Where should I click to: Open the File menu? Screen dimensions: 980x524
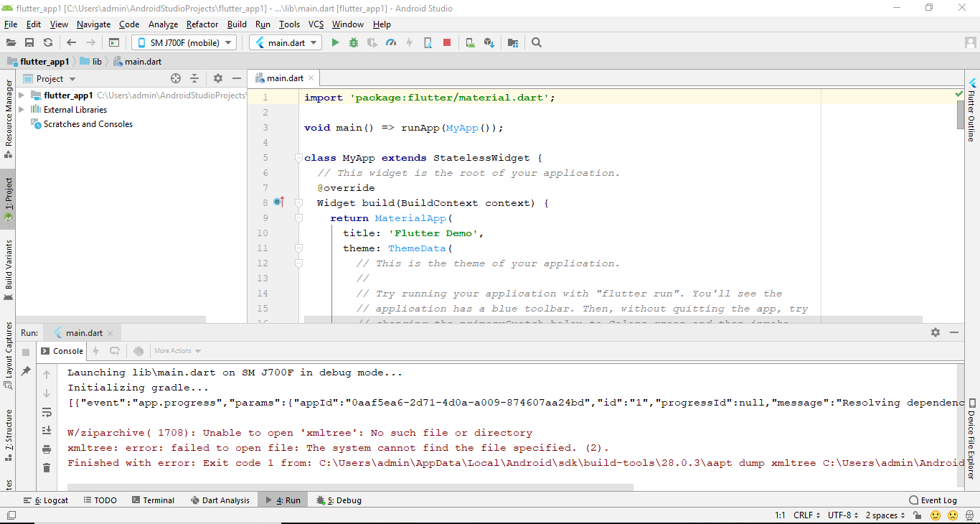11,24
